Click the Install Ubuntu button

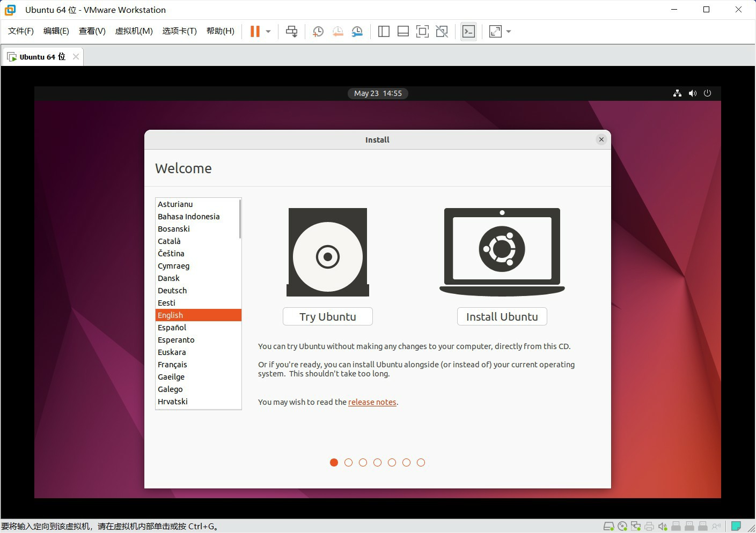pos(502,316)
